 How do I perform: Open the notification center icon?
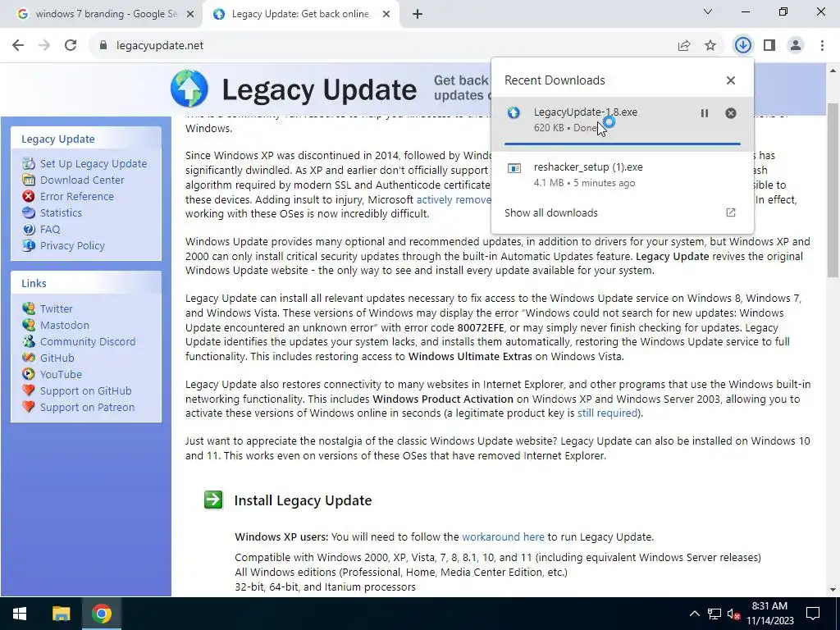coord(813,614)
